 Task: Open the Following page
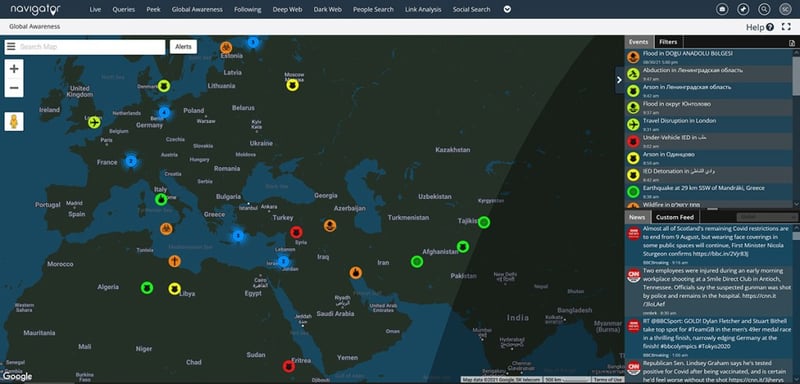tap(247, 9)
